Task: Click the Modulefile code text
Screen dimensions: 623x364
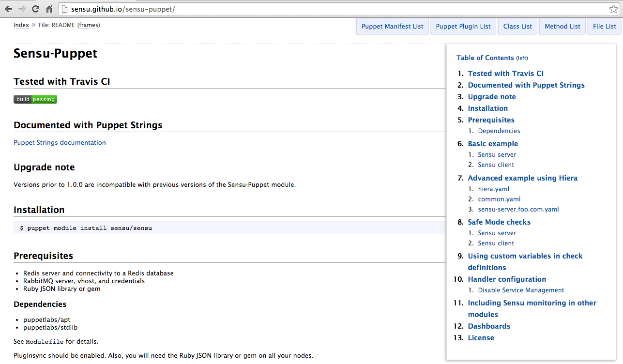Action: tap(45, 342)
